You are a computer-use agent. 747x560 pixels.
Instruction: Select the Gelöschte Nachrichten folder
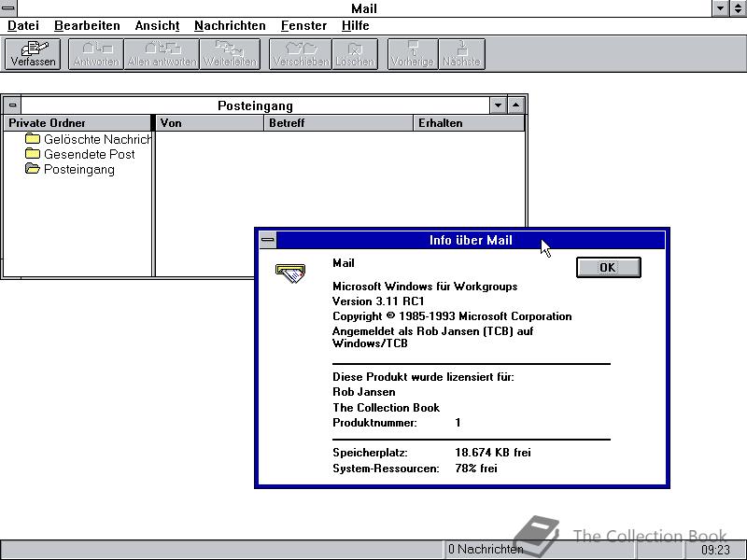click(x=88, y=139)
